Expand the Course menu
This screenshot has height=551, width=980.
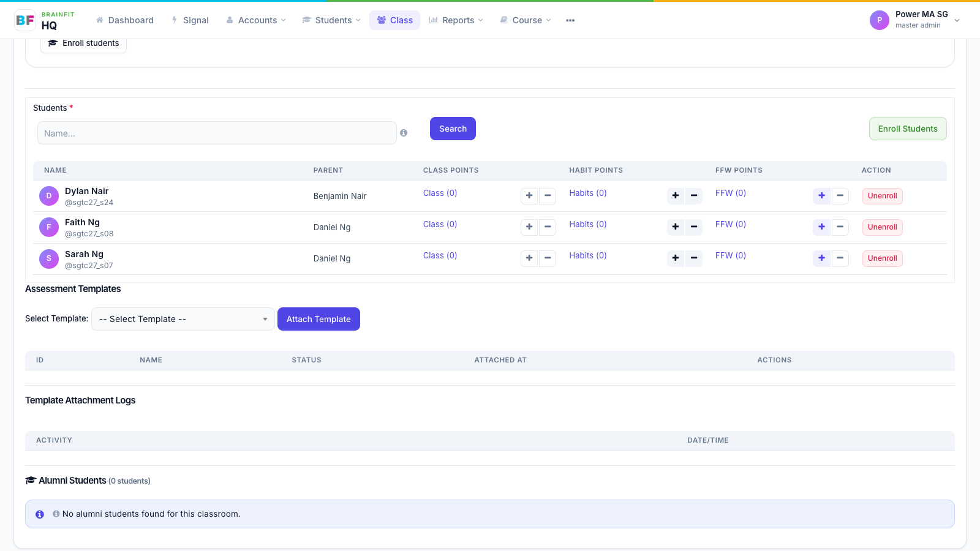tap(526, 20)
